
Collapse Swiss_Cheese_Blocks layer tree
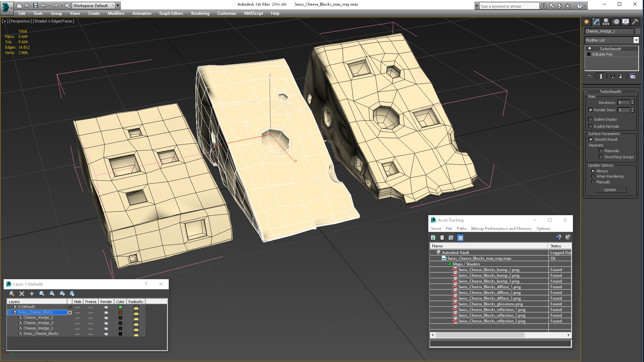click(x=10, y=312)
